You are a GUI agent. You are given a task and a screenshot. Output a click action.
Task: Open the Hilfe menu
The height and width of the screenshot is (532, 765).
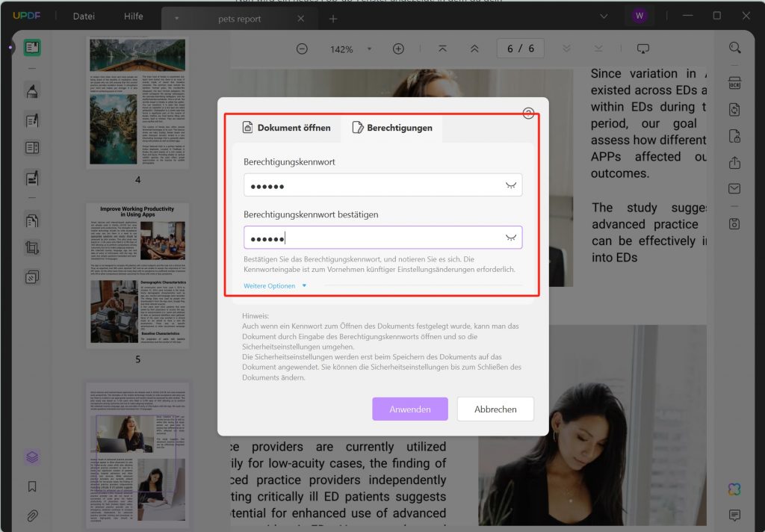pos(133,16)
